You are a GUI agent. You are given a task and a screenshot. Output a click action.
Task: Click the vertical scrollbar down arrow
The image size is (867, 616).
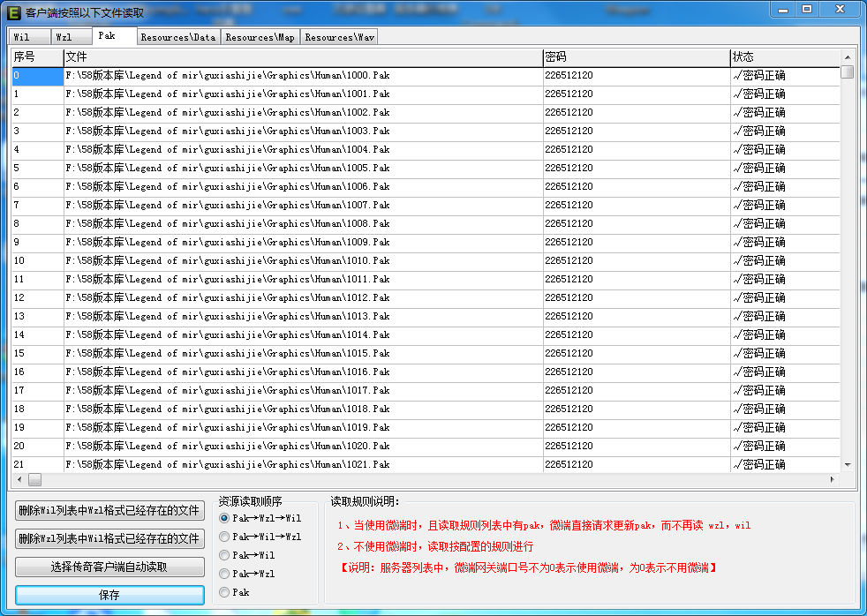coord(848,464)
